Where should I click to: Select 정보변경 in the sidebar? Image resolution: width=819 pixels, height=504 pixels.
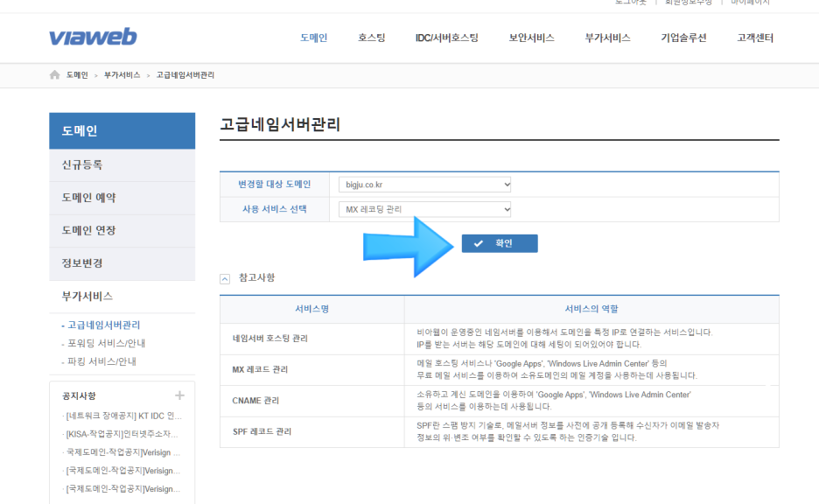tap(122, 263)
